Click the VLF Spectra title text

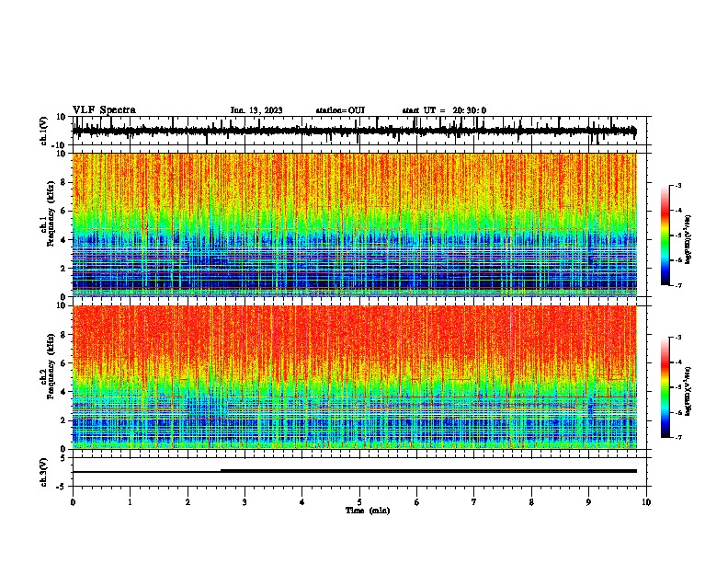pyautogui.click(x=104, y=110)
